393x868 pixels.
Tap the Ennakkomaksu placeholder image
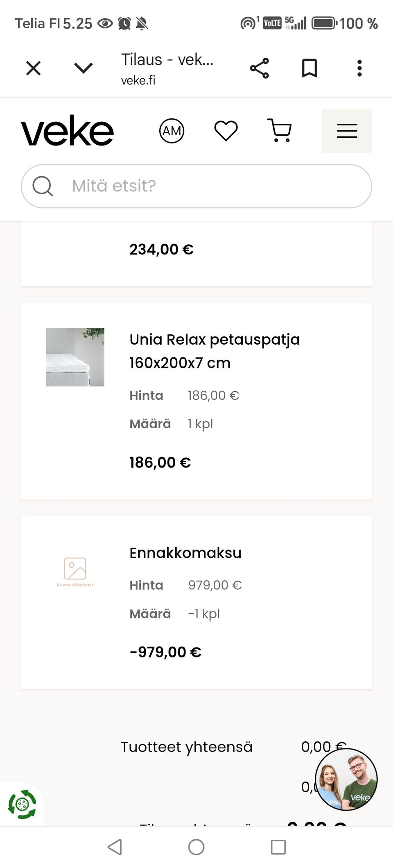pos(75,572)
